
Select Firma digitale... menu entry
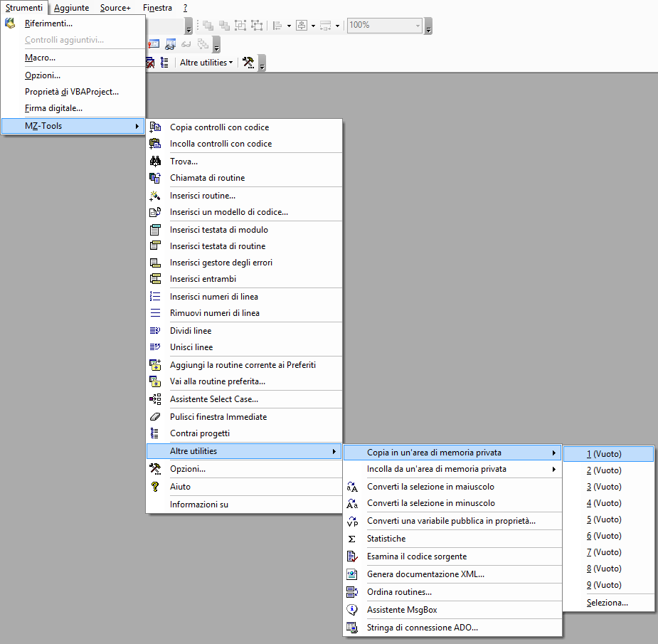[73, 108]
